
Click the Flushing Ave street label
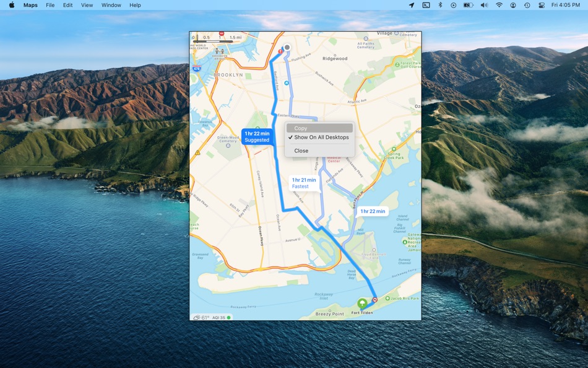point(301,57)
